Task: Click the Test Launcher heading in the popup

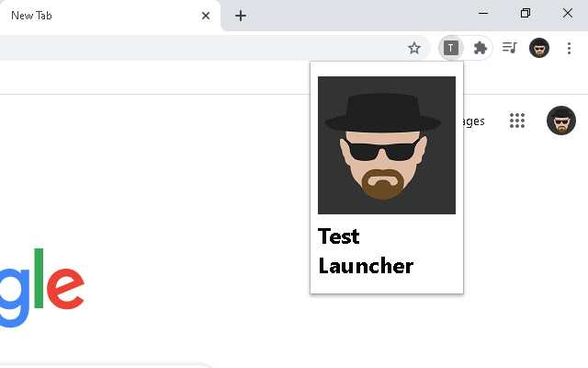Action: click(x=366, y=251)
